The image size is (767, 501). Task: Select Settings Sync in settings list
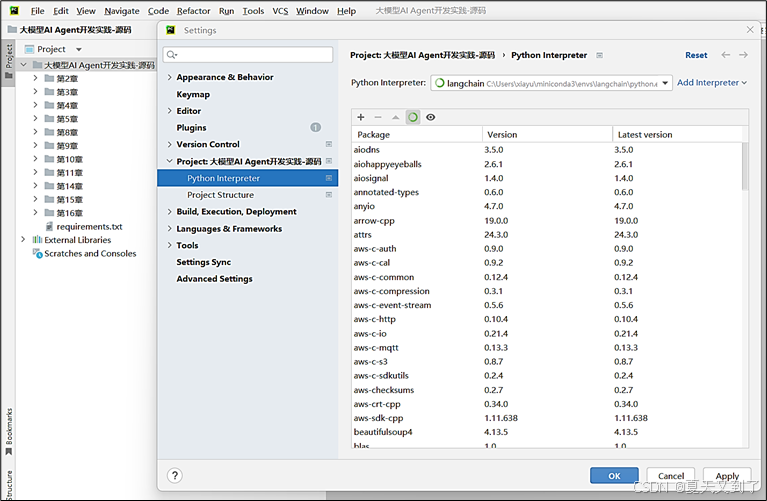(203, 262)
